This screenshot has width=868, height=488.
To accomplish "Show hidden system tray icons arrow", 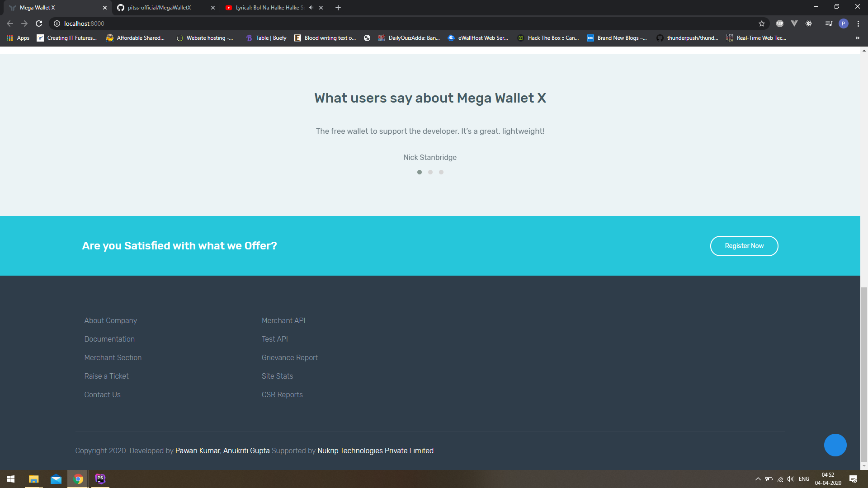I will (x=758, y=479).
